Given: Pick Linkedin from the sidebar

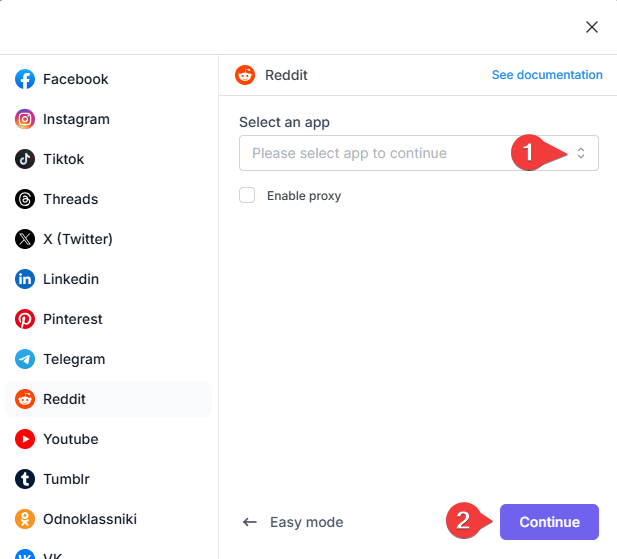Looking at the screenshot, I should click(108, 279).
